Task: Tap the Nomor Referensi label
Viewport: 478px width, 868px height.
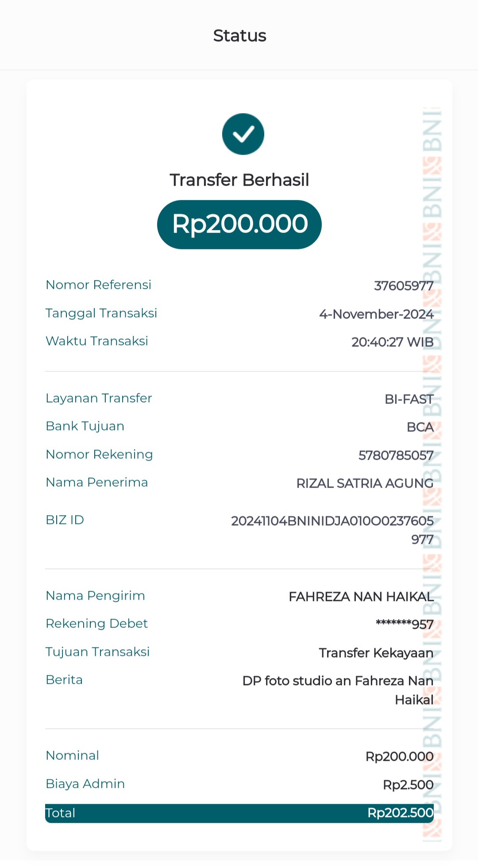Action: (x=99, y=285)
